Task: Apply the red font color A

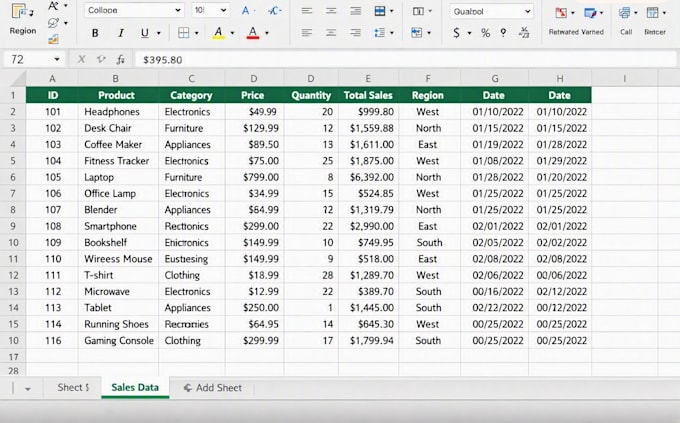Action: (x=253, y=33)
